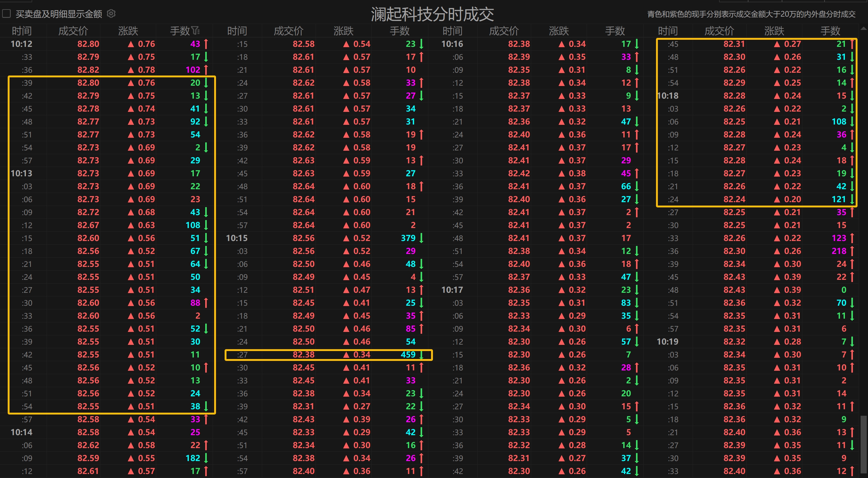Click the price 82.51 cell
868x478 pixels.
click(304, 290)
